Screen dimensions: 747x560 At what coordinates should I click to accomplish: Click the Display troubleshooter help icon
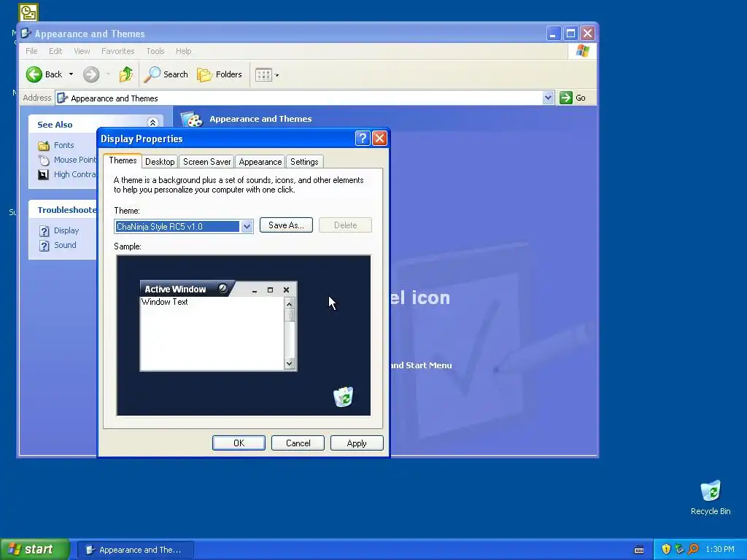[x=44, y=231]
